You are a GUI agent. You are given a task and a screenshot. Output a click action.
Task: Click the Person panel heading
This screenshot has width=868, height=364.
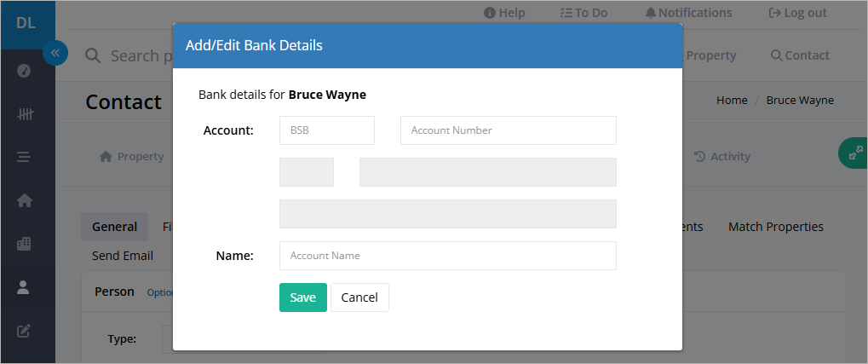(x=115, y=292)
